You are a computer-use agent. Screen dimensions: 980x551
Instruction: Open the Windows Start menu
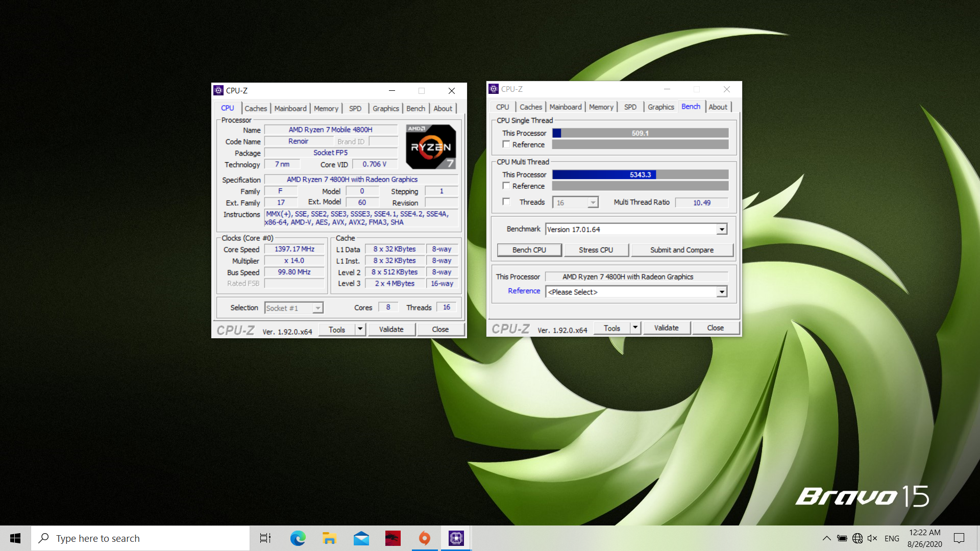click(x=15, y=538)
